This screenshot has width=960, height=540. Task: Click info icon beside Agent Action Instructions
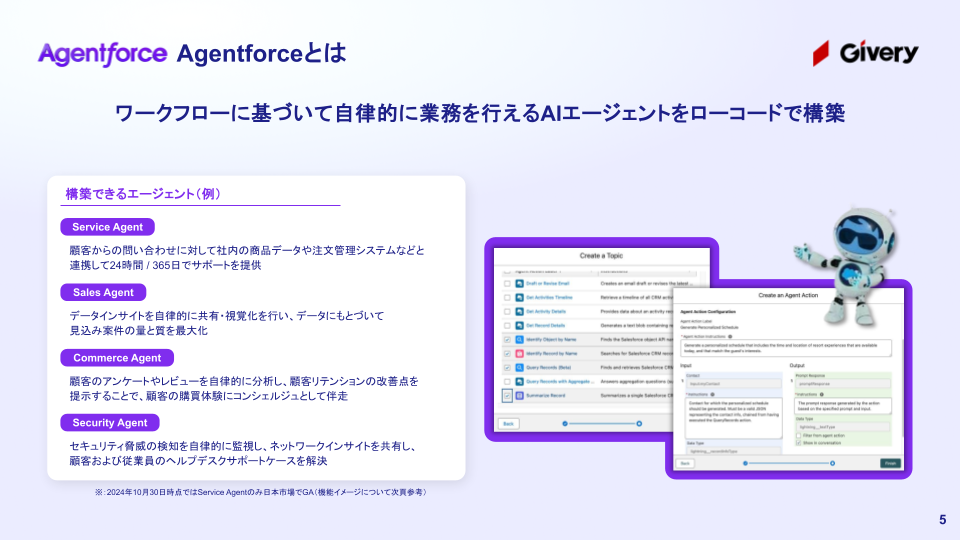click(x=730, y=337)
